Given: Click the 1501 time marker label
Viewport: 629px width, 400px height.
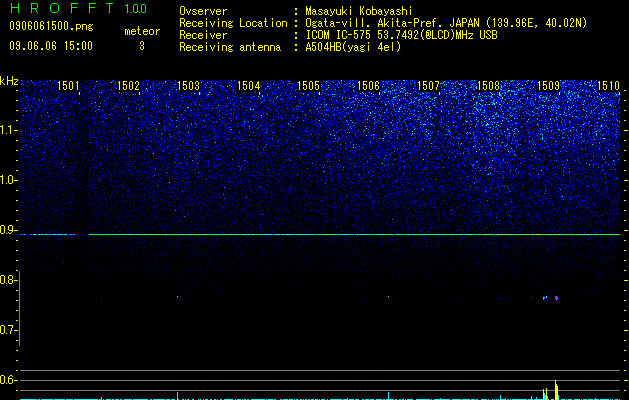Looking at the screenshot, I should coord(68,85).
